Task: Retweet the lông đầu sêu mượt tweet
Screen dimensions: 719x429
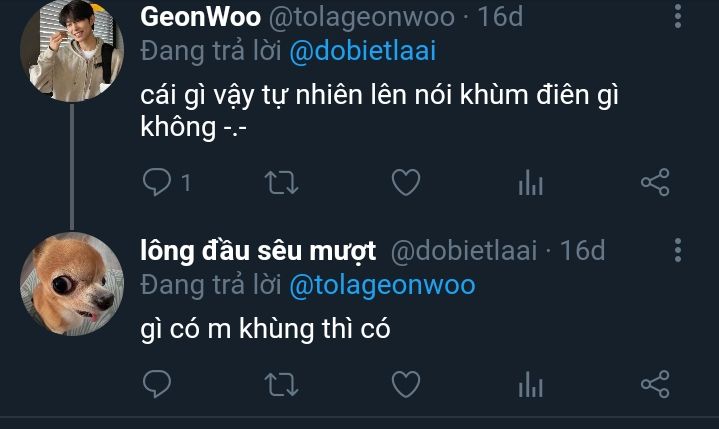Action: point(281,384)
